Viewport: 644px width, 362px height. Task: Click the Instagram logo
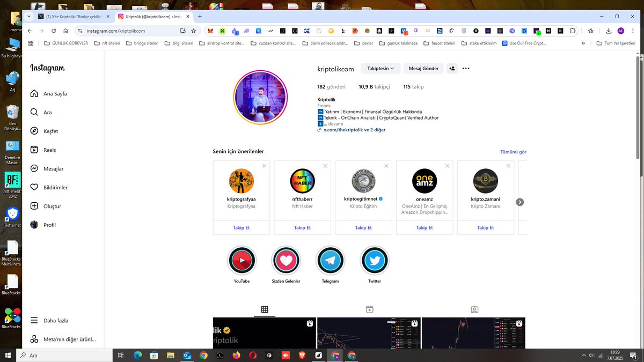tap(47, 69)
